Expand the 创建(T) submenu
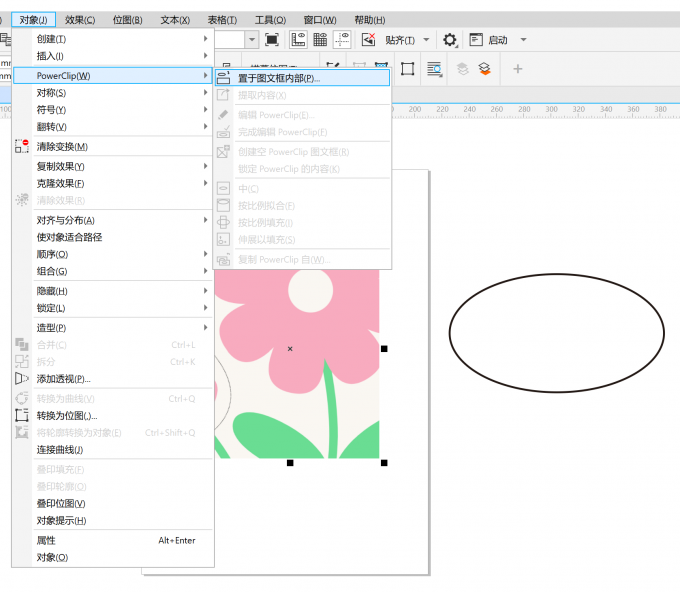Screen dimensions: 680x592 [113, 39]
